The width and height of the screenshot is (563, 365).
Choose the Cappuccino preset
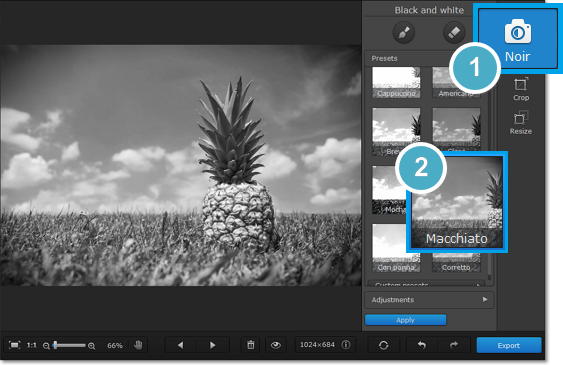(396, 83)
